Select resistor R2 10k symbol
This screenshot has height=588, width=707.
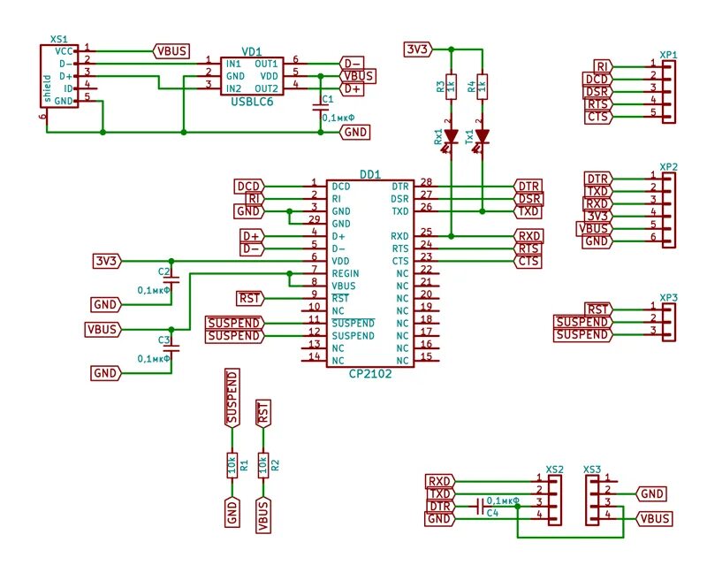point(262,465)
